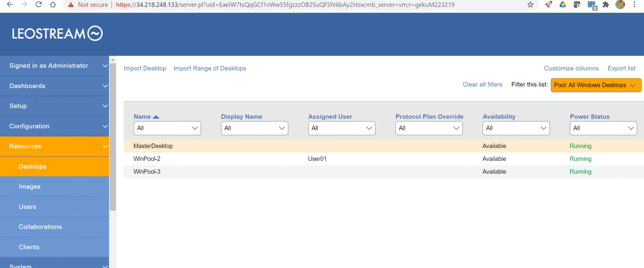Image resolution: width=644 pixels, height=268 pixels.
Task: Click the Leostream logo
Action: coord(57,33)
